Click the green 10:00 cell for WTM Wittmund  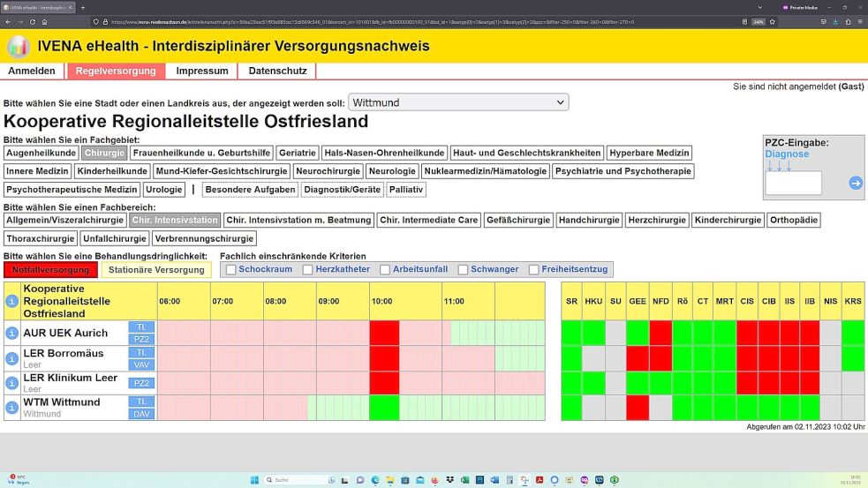click(384, 408)
